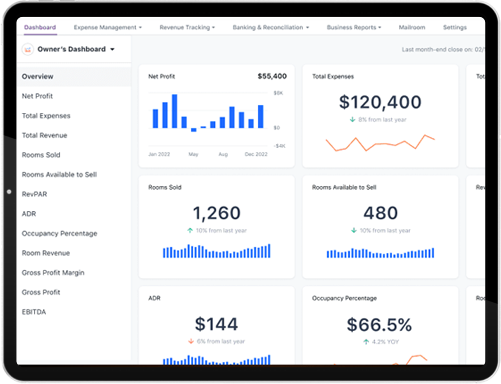Click the Total Expenses orange trend line

(x=380, y=143)
